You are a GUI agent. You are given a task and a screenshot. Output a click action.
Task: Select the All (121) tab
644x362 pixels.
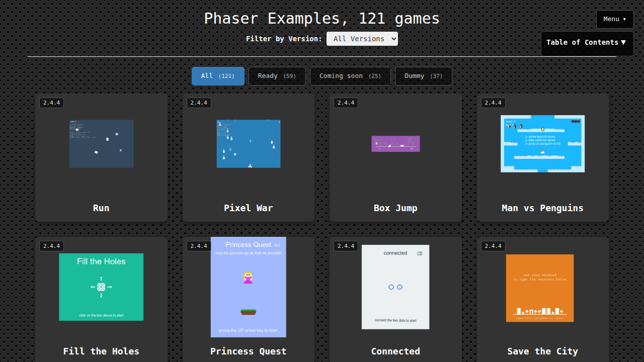coord(218,76)
